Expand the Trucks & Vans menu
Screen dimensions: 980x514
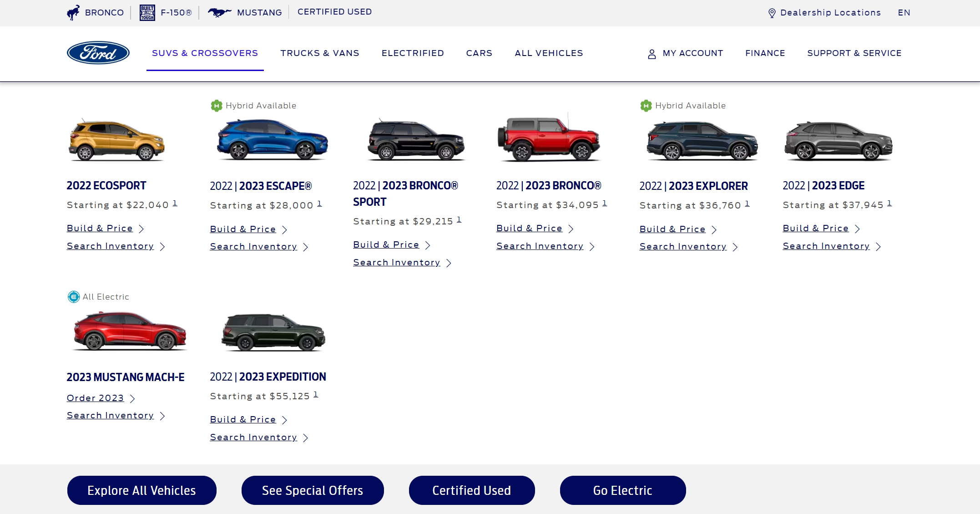(x=319, y=53)
